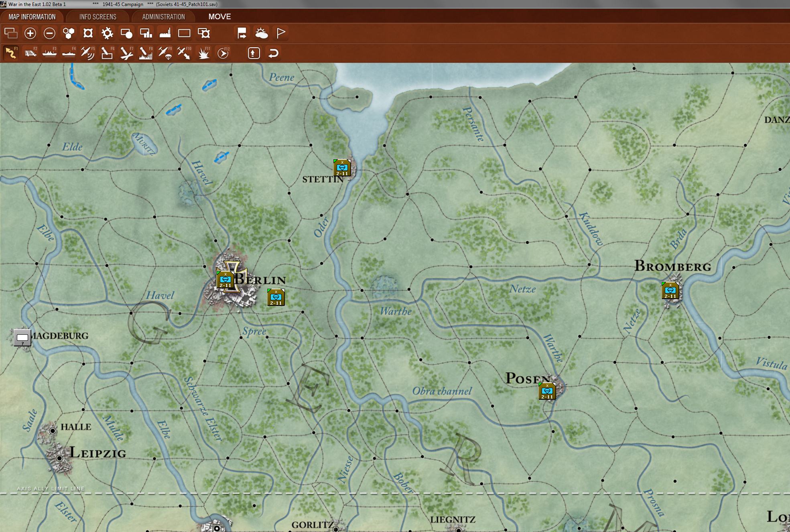Select the F3 naval transport ship icon

tap(49, 53)
